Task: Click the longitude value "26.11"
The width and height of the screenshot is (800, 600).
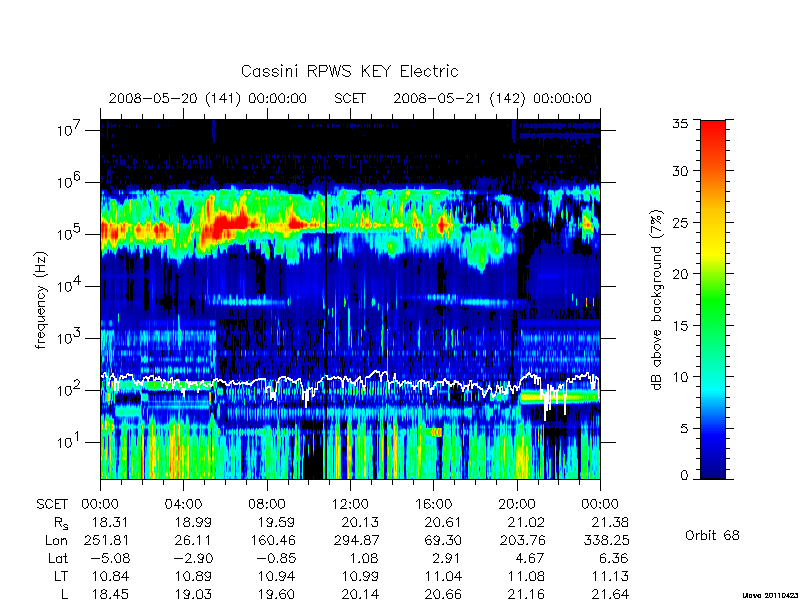Action: (193, 540)
